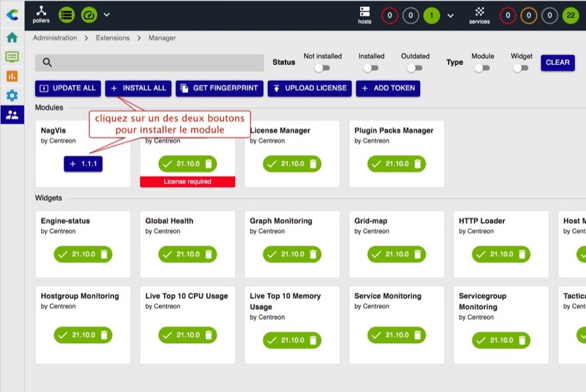Image resolution: width=586 pixels, height=392 pixels.
Task: Enable the Installed status filter
Action: (370, 68)
